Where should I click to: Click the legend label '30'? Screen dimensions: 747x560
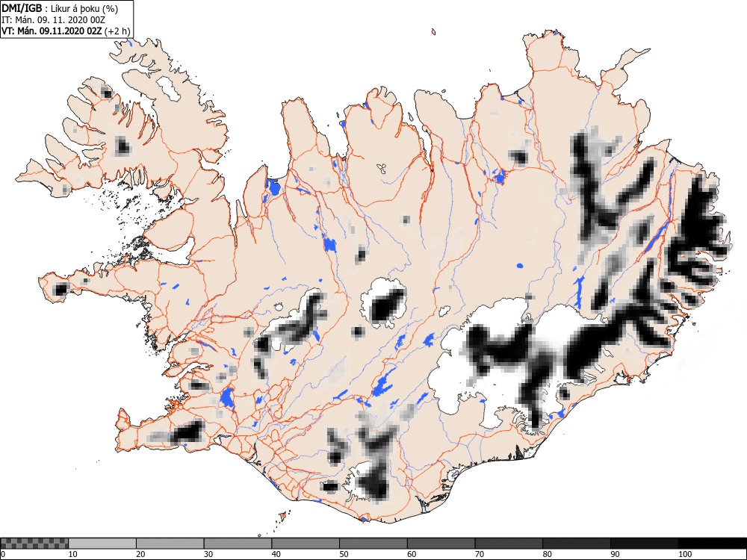tap(208, 554)
